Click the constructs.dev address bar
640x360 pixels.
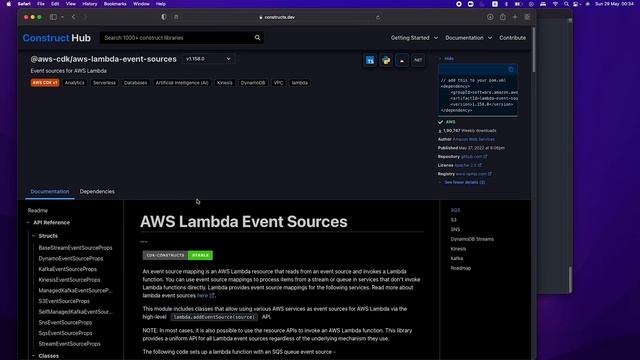point(277,17)
